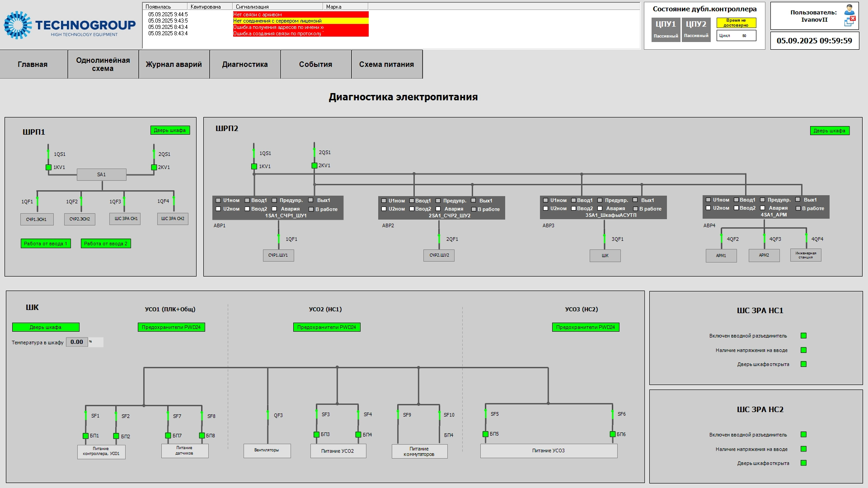Toggle Авария checkbox in АВР2 block

pyautogui.click(x=438, y=209)
